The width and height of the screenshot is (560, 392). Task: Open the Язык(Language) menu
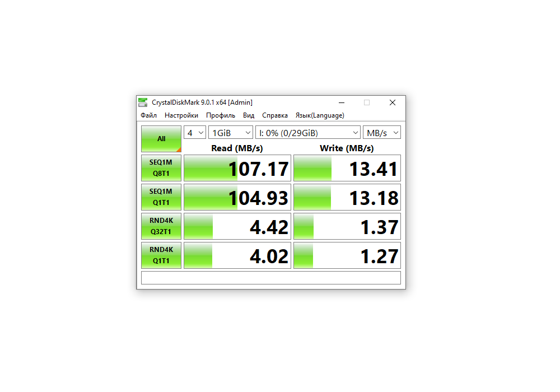click(320, 115)
